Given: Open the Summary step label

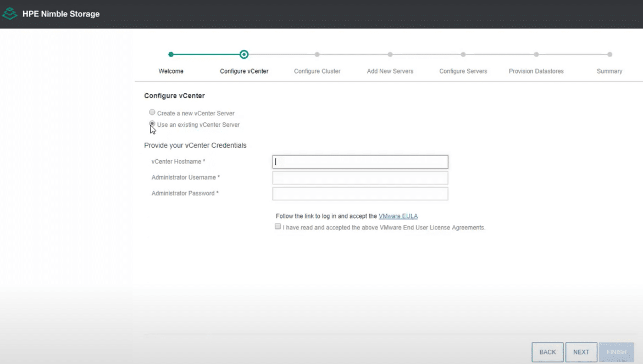Looking at the screenshot, I should pyautogui.click(x=609, y=71).
